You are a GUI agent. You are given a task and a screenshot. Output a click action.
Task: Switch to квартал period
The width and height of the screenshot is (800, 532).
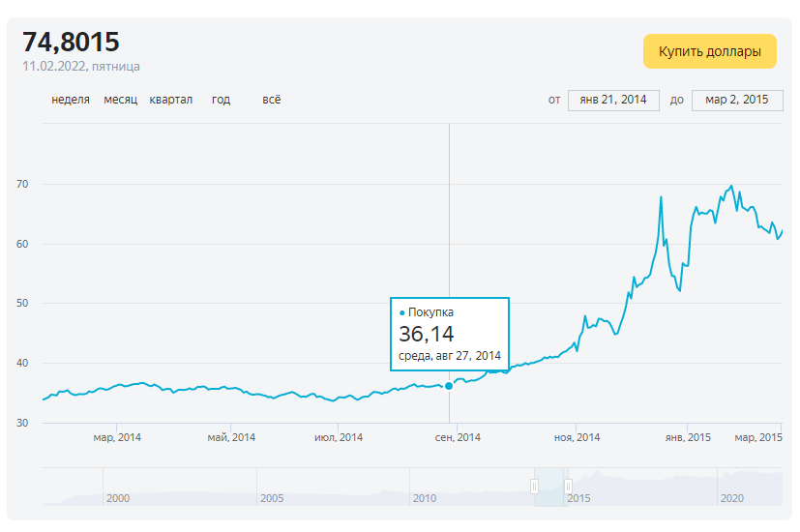click(x=171, y=100)
